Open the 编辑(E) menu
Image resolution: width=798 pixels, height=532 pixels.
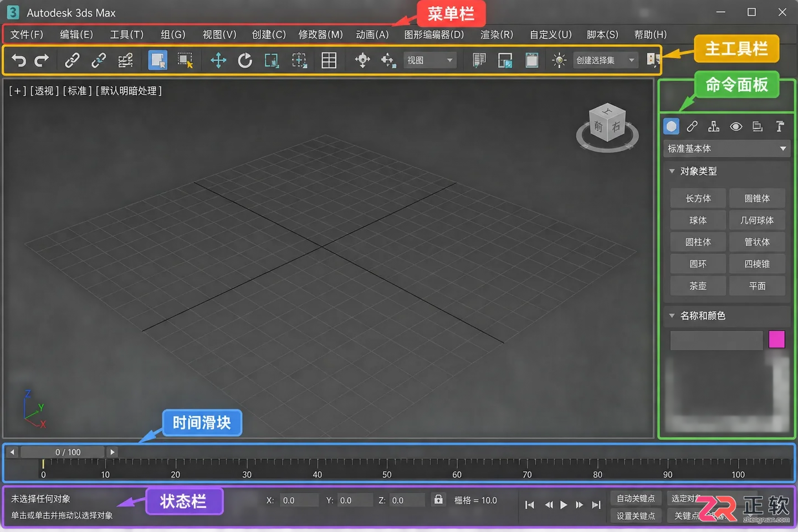click(76, 34)
